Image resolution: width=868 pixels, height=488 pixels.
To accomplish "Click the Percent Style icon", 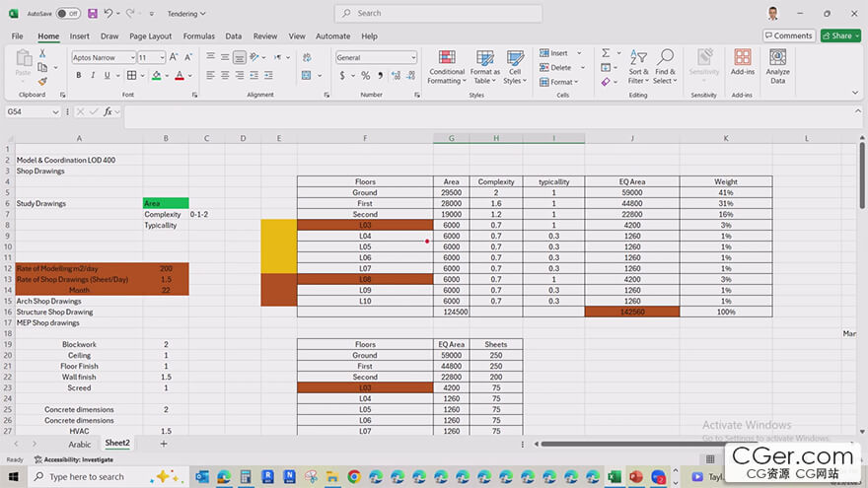I will coord(366,75).
